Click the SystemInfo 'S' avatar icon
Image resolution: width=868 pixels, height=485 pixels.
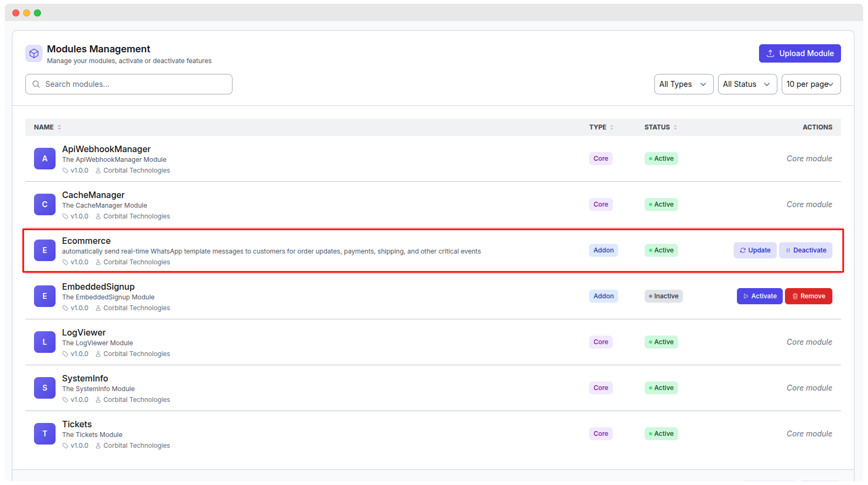point(45,388)
